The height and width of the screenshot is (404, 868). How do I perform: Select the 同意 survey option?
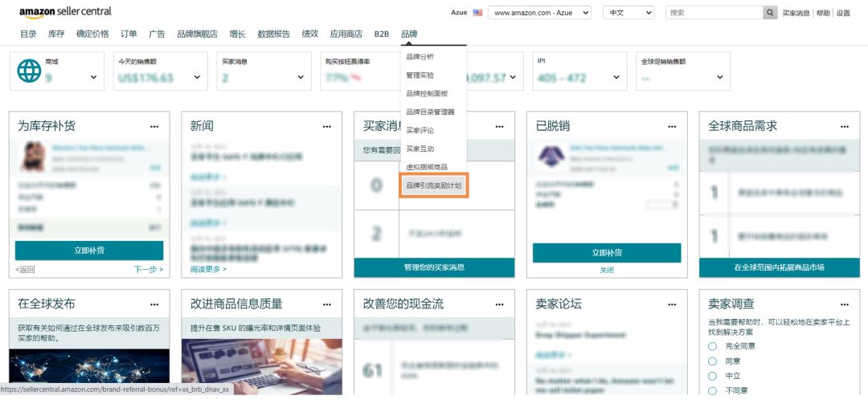(712, 361)
